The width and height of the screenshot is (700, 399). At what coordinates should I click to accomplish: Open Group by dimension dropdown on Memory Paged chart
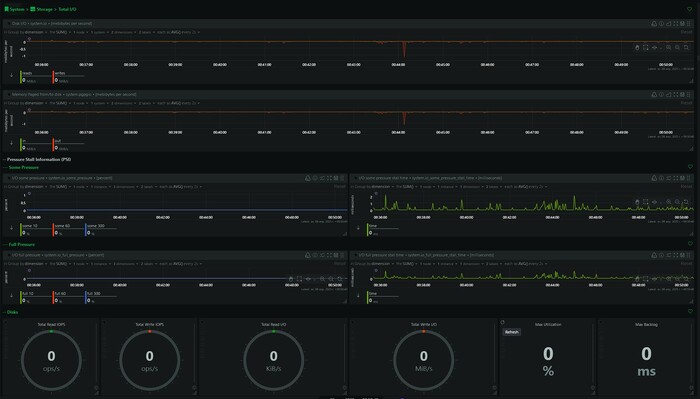point(27,103)
